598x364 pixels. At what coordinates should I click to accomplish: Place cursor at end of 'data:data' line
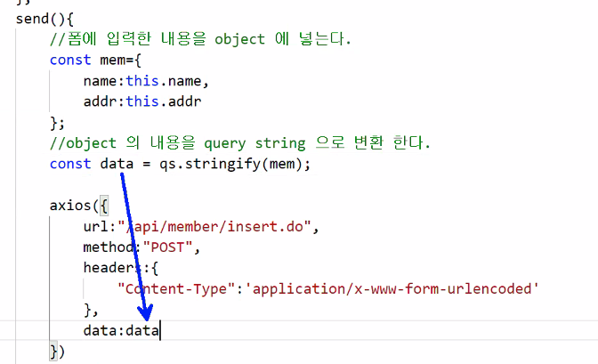(160, 330)
